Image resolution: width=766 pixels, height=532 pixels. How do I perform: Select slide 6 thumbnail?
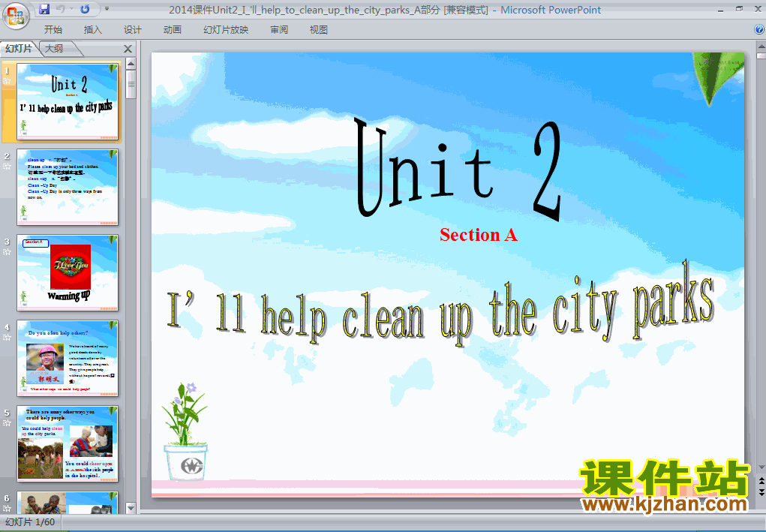coord(68,502)
